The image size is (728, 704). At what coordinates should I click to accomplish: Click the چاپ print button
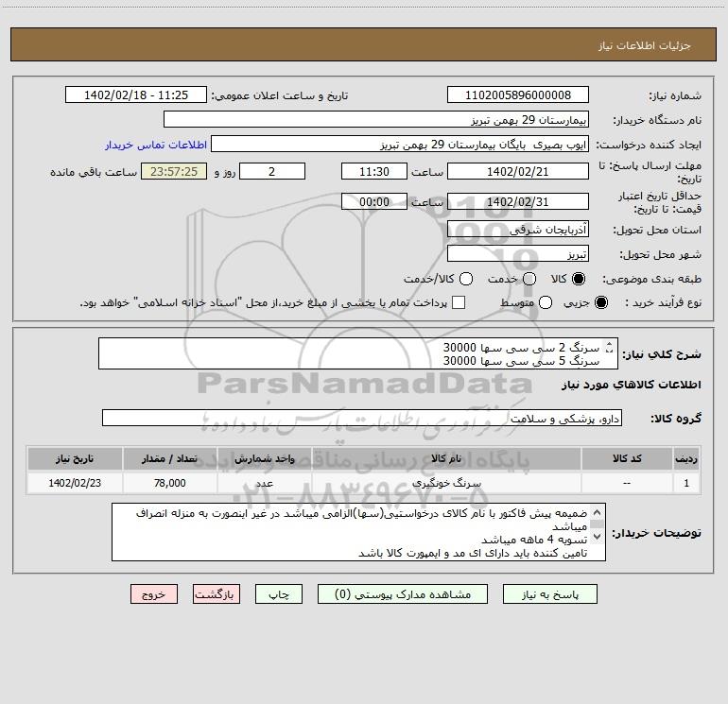[x=279, y=594]
